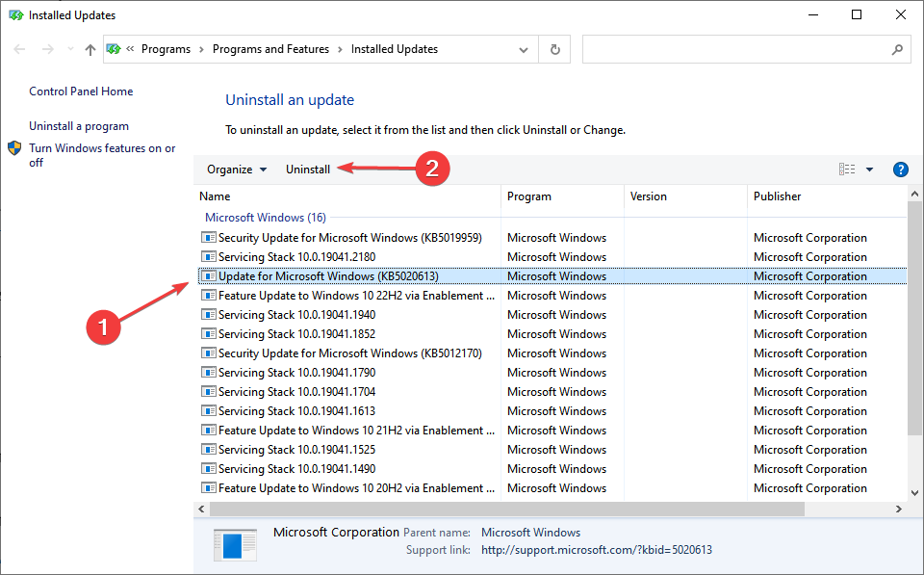Viewport: 924px width, 575px height.
Task: Open the Organize dropdown menu
Action: click(237, 170)
